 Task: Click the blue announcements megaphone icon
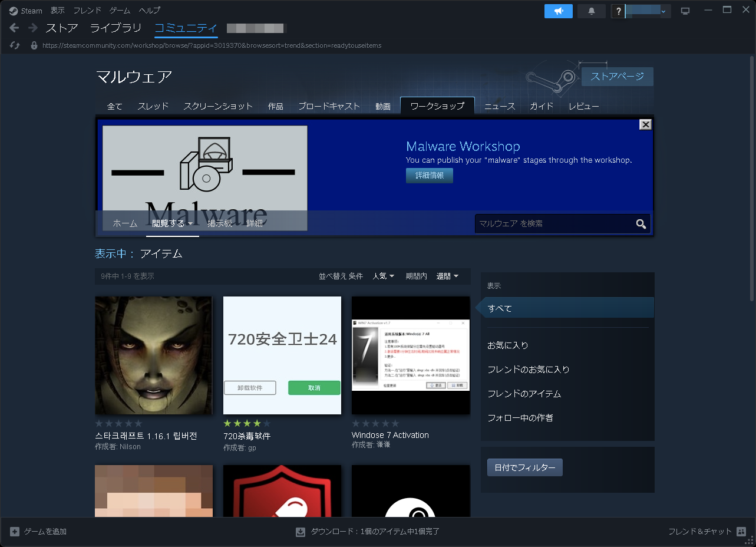(557, 11)
